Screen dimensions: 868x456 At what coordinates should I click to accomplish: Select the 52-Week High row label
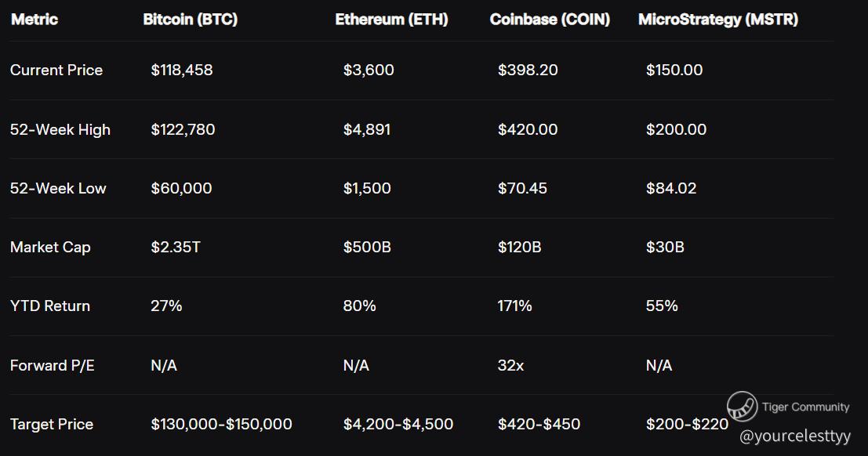click(60, 129)
